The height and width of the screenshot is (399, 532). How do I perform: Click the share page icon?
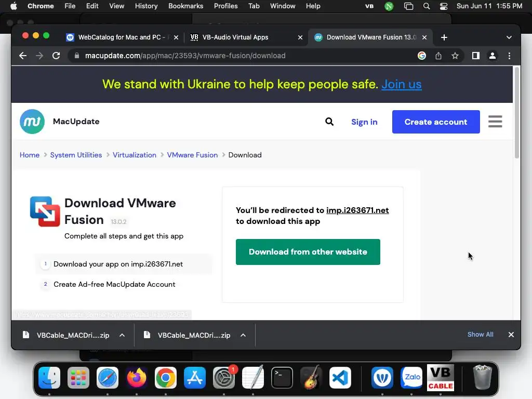[438, 56]
